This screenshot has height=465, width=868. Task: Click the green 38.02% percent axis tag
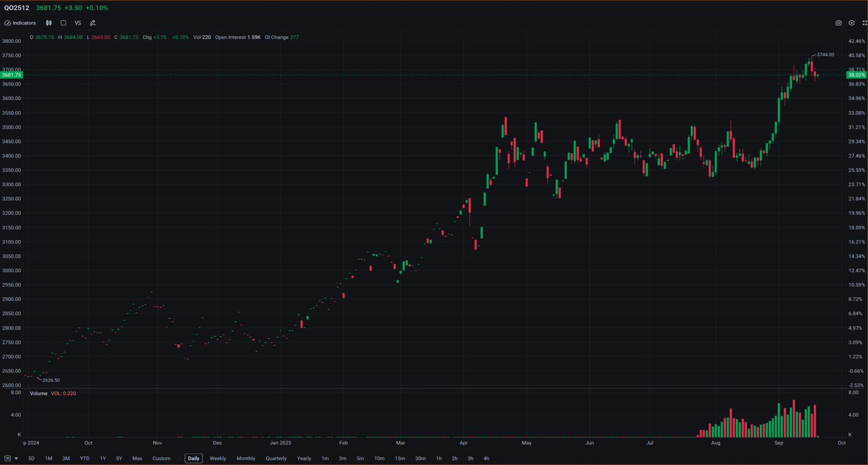856,75
